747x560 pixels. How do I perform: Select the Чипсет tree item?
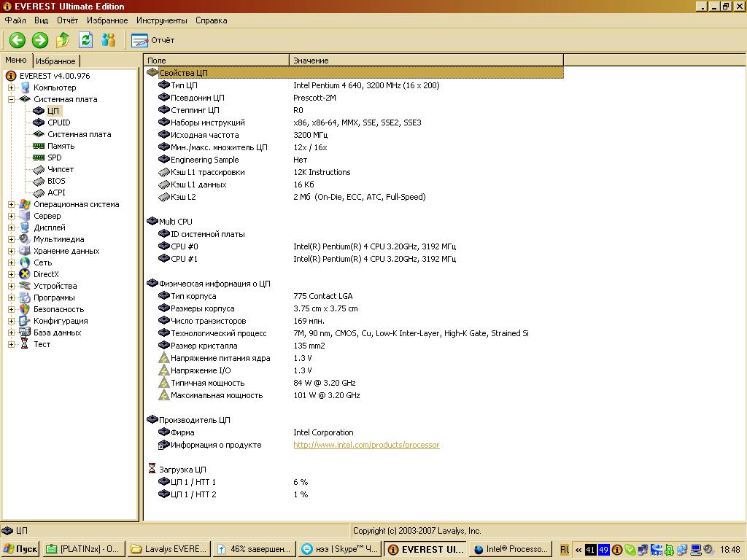tap(61, 169)
